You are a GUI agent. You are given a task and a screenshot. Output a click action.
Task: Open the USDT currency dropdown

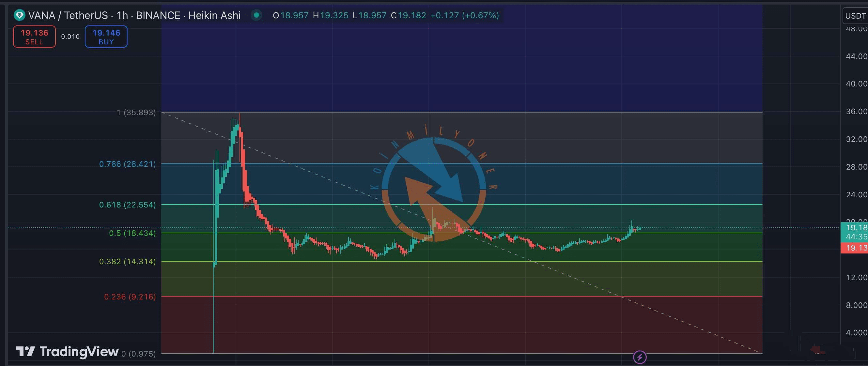855,16
